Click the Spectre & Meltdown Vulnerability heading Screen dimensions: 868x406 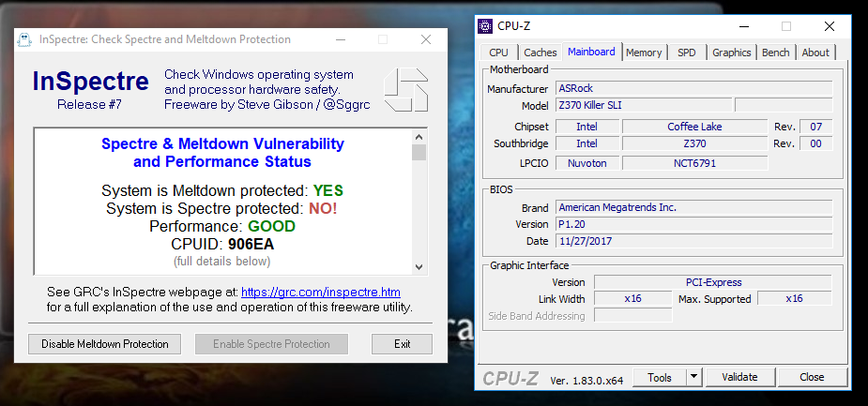[222, 153]
